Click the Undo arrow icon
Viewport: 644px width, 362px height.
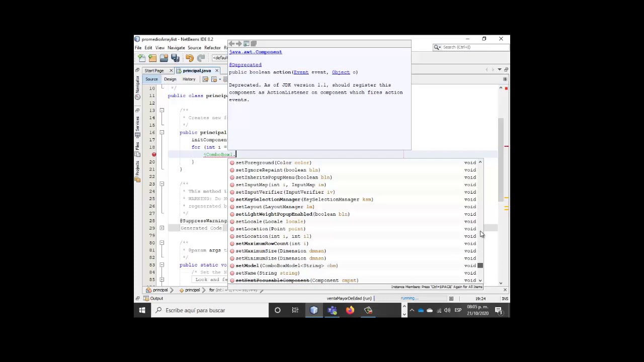[189, 58]
